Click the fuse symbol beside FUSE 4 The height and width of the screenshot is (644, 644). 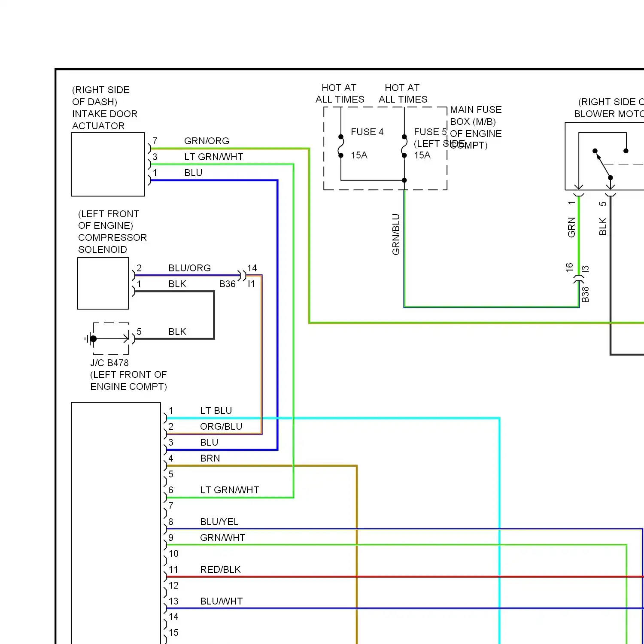pos(341,146)
